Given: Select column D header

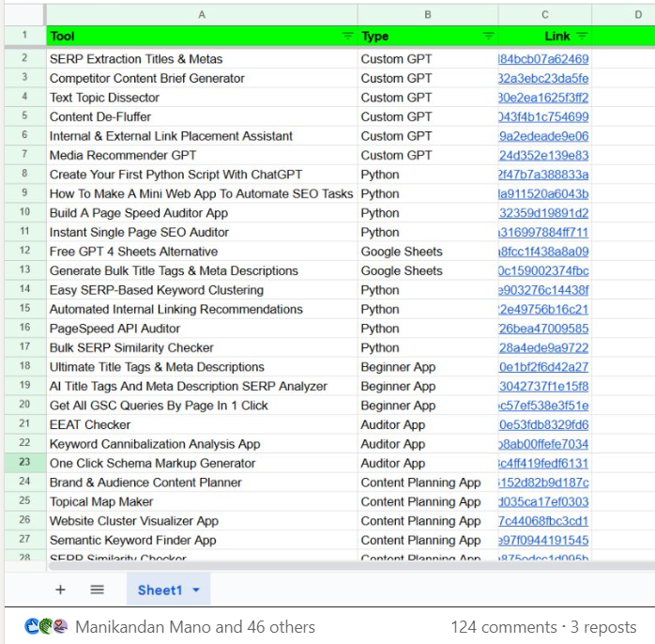Looking at the screenshot, I should pyautogui.click(x=623, y=15).
